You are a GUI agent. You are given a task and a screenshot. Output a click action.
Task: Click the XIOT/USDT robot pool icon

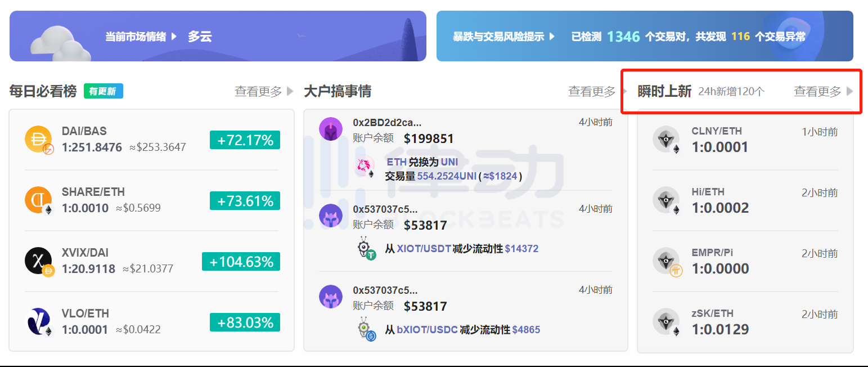click(367, 249)
